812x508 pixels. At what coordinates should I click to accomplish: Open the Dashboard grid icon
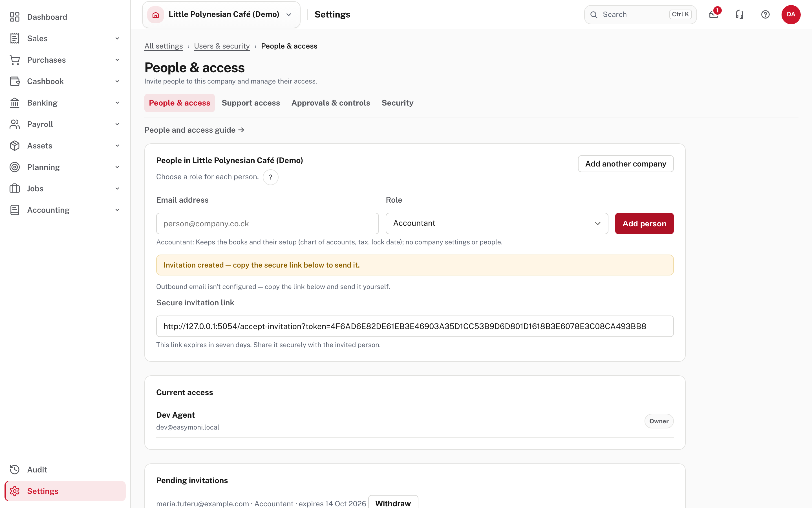(x=14, y=17)
